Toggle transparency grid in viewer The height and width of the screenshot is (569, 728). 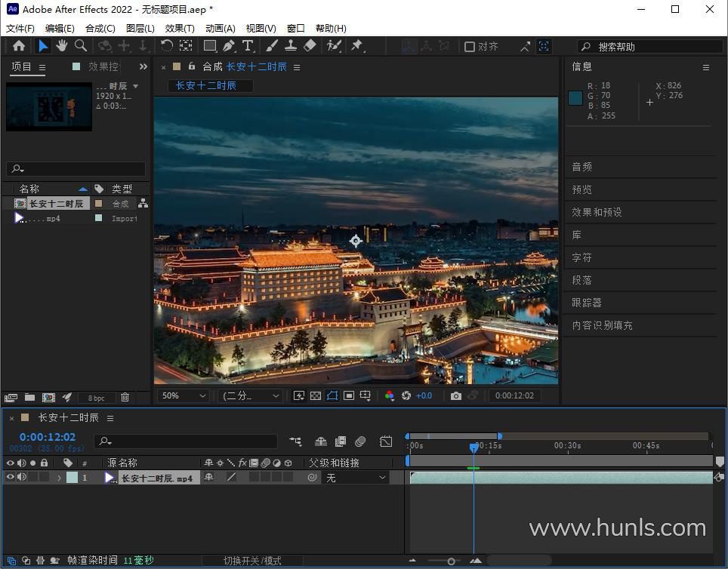[316, 395]
